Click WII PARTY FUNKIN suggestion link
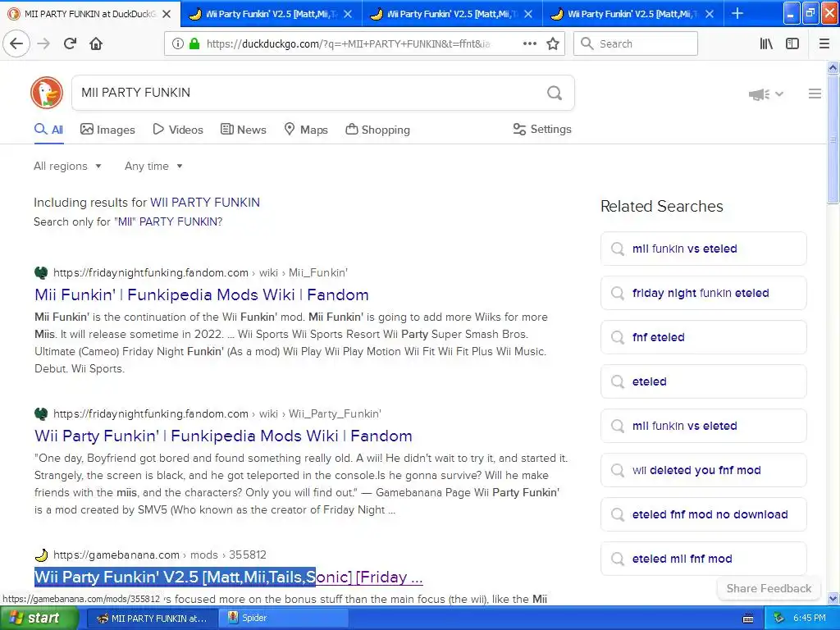This screenshot has width=840, height=630. [x=204, y=203]
